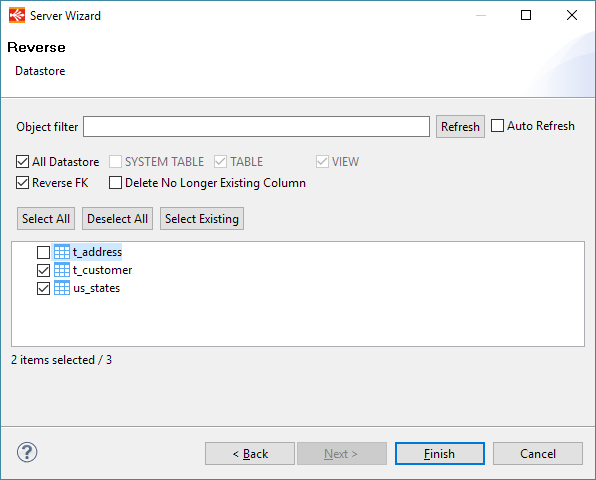Click the 'Object filter' label
The image size is (596, 480).
tap(47, 127)
